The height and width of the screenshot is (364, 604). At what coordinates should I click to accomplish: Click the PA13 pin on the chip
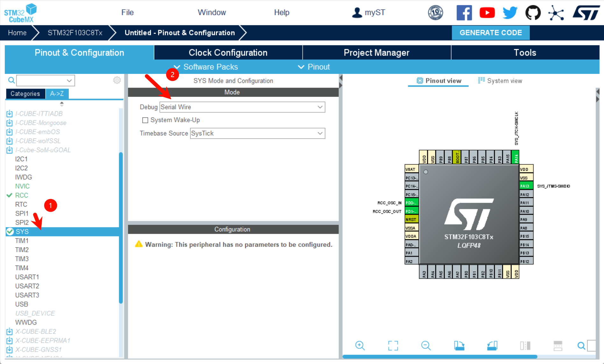coord(526,186)
